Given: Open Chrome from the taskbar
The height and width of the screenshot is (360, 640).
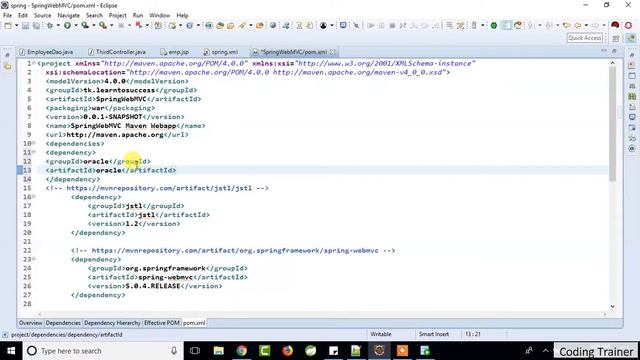Looking at the screenshot, I should tap(242, 351).
